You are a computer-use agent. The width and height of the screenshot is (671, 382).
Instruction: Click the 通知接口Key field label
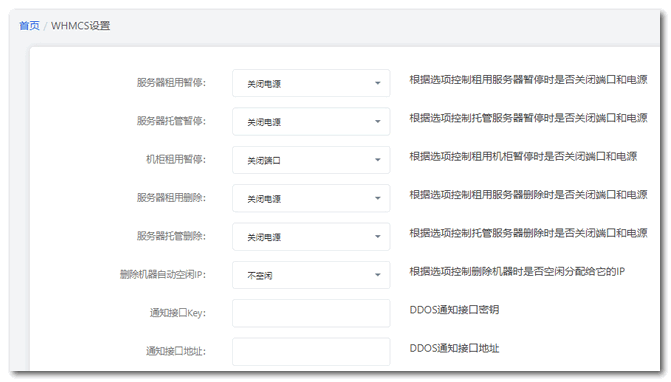pos(178,313)
